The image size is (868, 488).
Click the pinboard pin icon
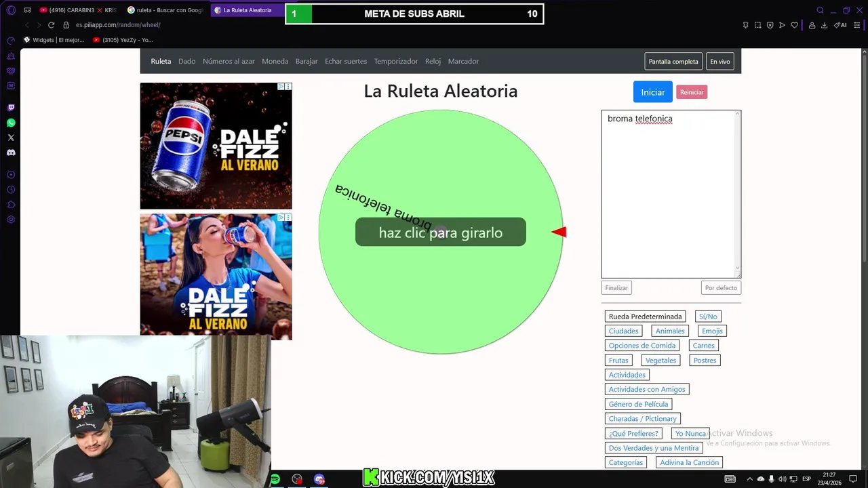pos(745,25)
